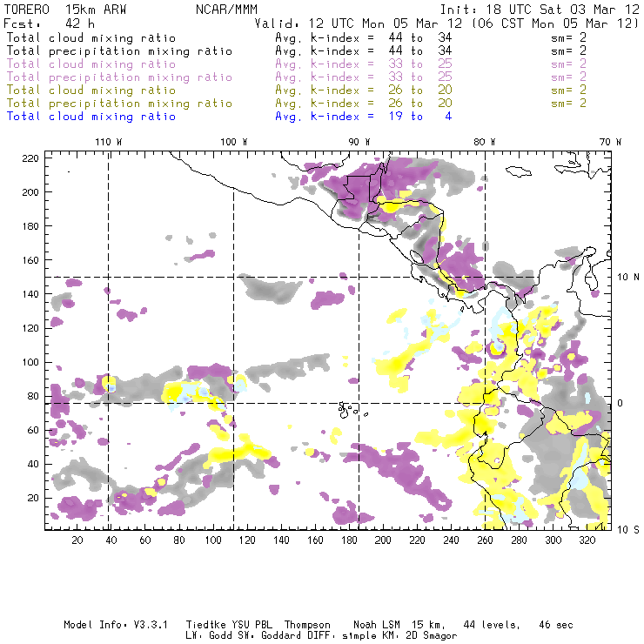This screenshot has width=644, height=644.
Task: Click the '0' equator latitude label
Action: click(621, 403)
